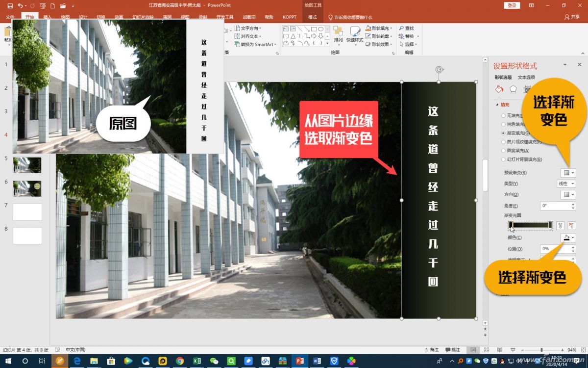The image size is (588, 368).
Task: Click the add gradient stop button
Action: pyautogui.click(x=561, y=226)
